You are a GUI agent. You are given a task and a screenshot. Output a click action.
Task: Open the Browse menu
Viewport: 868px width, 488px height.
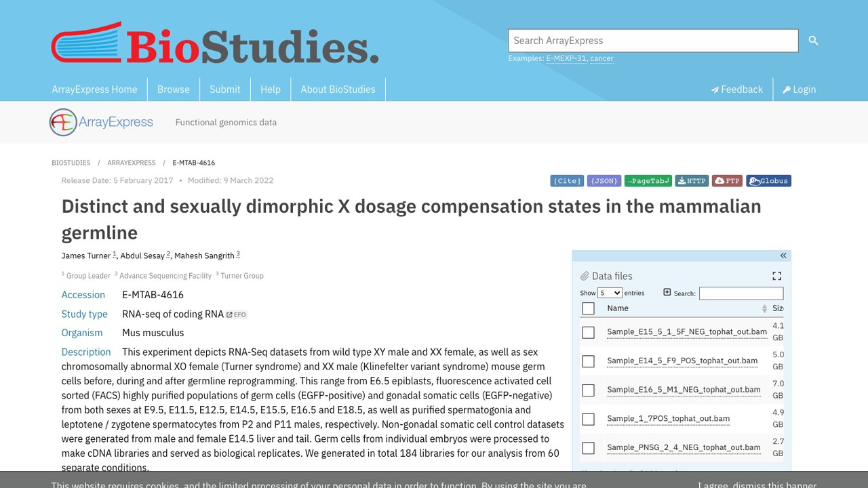174,89
